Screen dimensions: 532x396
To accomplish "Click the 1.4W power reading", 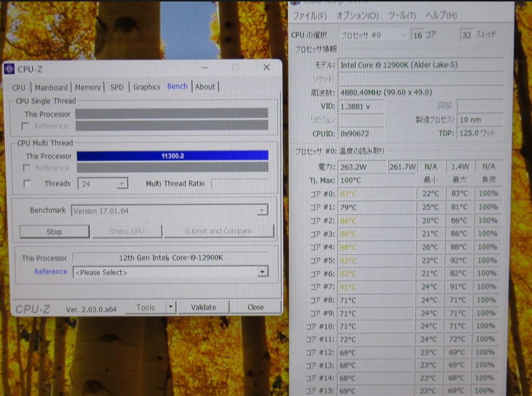I will click(460, 166).
